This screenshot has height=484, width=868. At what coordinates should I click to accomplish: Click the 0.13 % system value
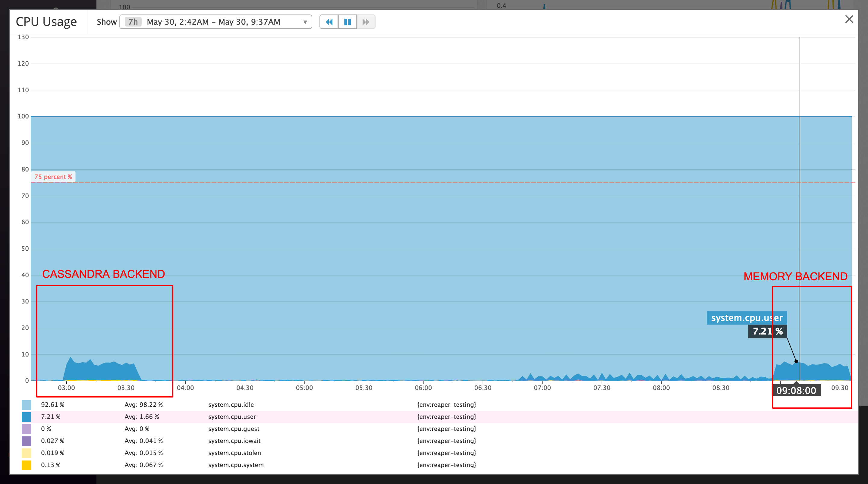click(51, 465)
